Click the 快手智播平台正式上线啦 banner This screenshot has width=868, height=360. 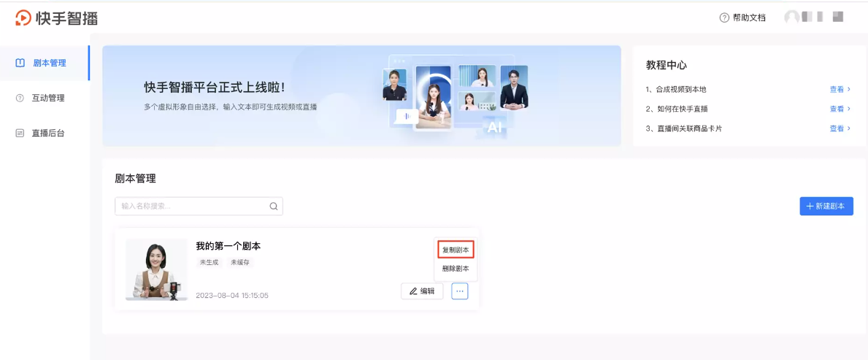click(x=361, y=96)
